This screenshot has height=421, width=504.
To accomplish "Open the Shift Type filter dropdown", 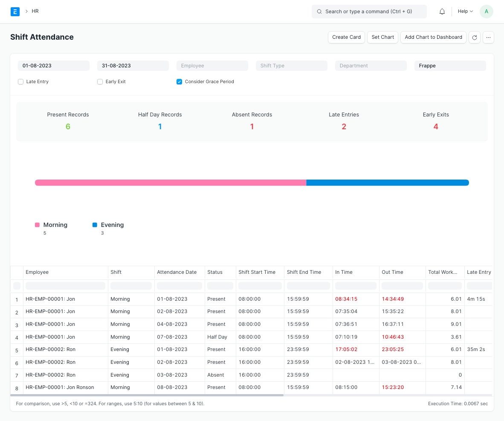I will coord(291,66).
